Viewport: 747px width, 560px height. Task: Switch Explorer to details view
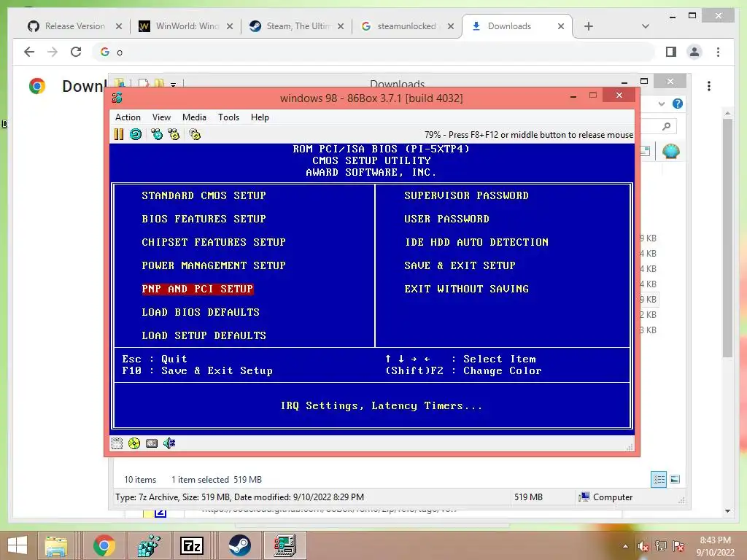(x=659, y=480)
